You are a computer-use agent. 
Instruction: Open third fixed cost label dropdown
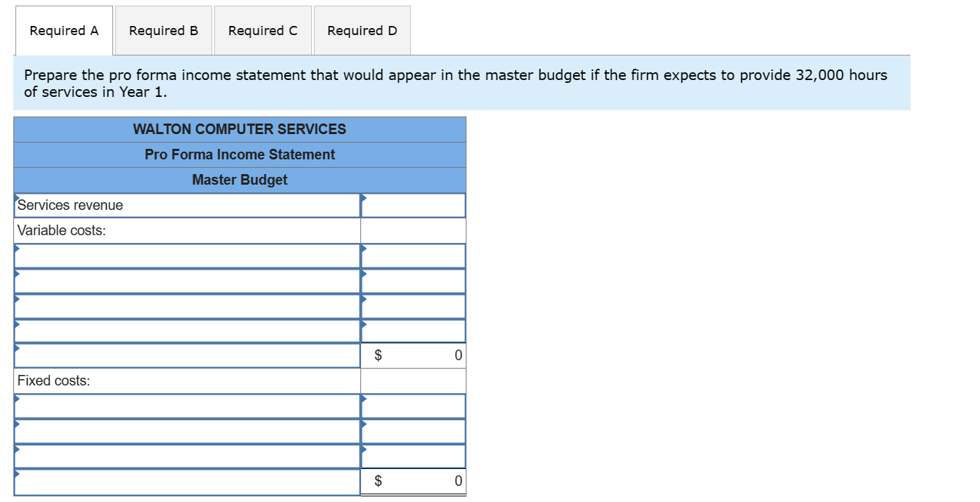pyautogui.click(x=187, y=457)
